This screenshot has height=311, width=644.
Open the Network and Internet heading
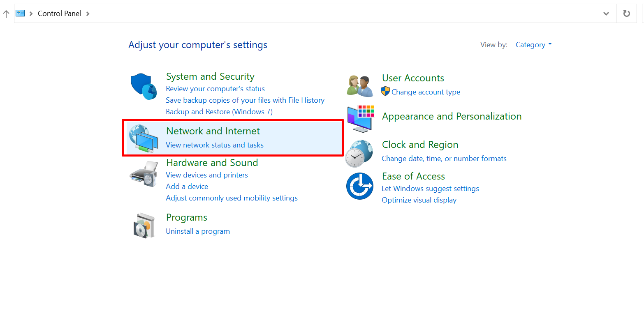click(213, 131)
